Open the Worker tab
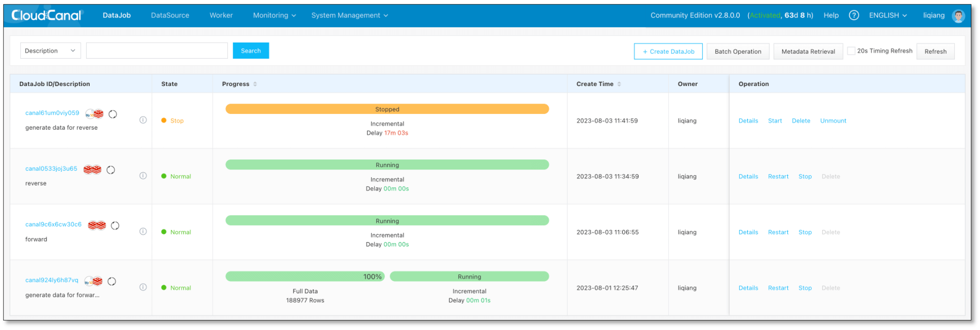This screenshot has height=330, width=980. click(221, 15)
